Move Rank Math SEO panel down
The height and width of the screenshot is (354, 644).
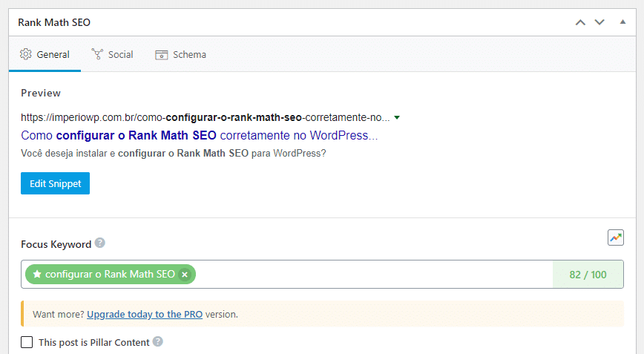coord(599,22)
